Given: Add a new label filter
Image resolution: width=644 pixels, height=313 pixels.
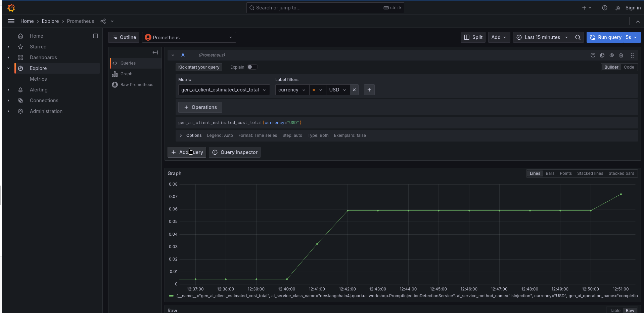Looking at the screenshot, I should [369, 90].
